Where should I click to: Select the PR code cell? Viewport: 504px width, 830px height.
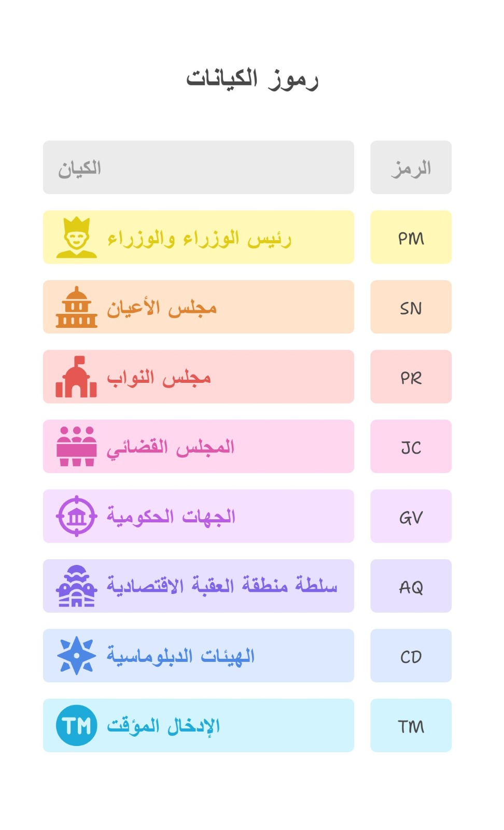(x=411, y=377)
